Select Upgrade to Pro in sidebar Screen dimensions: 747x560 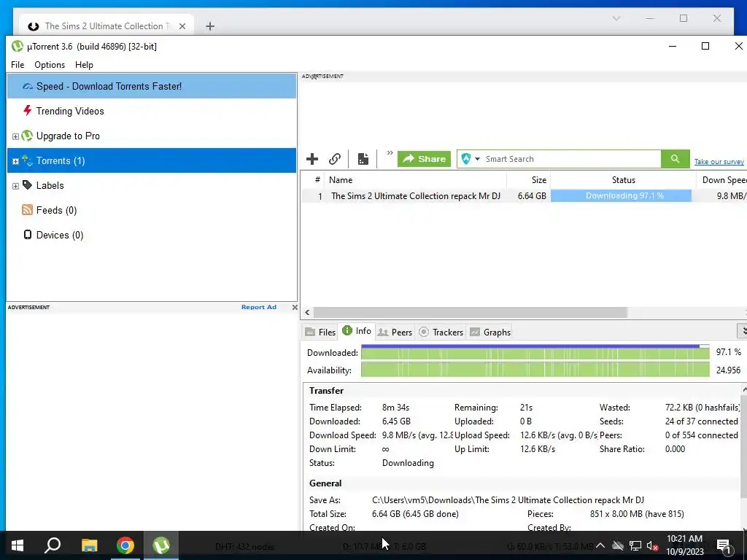pos(152,136)
